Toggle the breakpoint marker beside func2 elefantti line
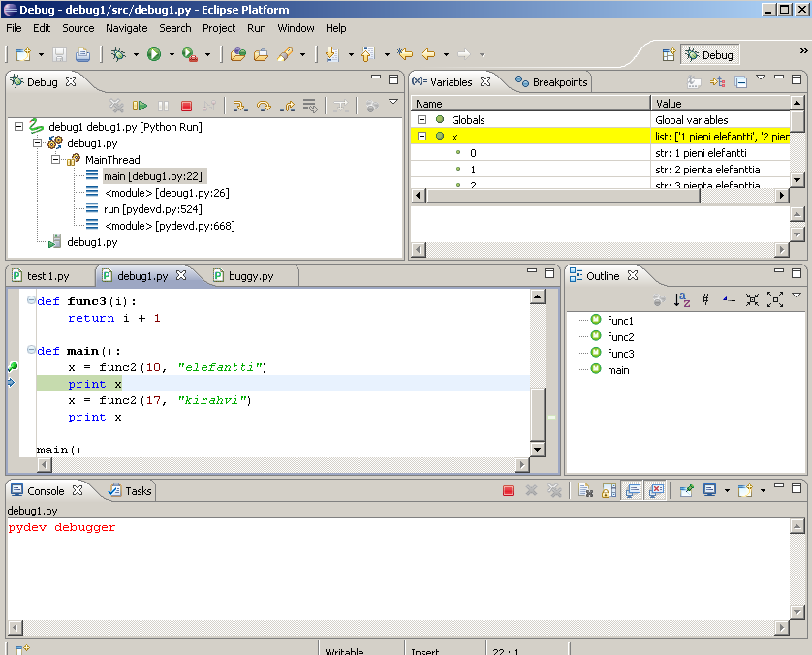Screen dimensions: 812x655 [13, 367]
